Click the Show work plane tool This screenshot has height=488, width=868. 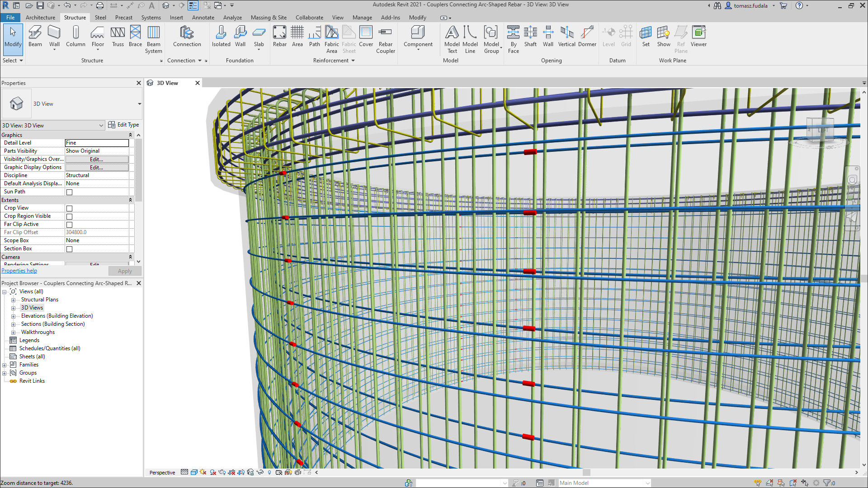(x=664, y=36)
